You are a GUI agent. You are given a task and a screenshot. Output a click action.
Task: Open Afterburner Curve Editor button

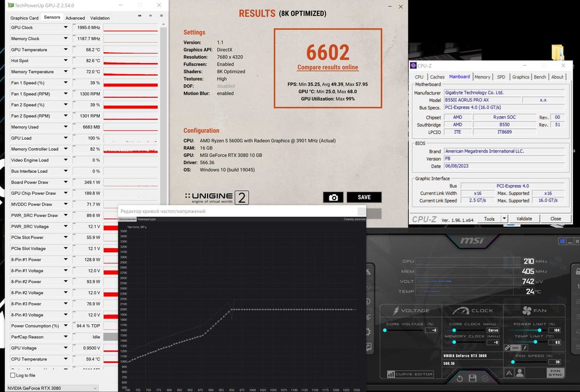point(410,374)
